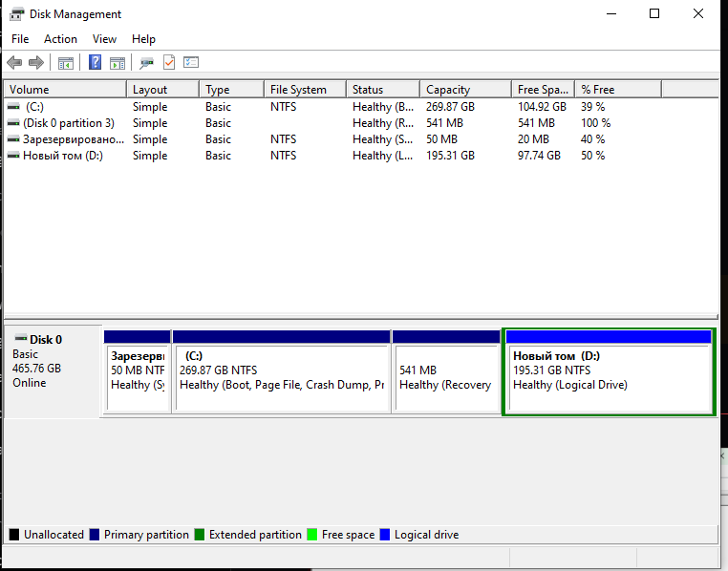Sort by the Volume column header
This screenshot has width=728, height=571.
[x=65, y=89]
